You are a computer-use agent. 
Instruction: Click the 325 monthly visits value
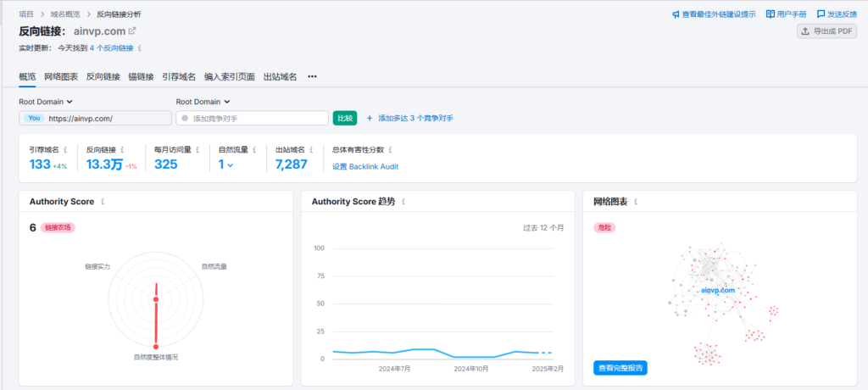point(166,164)
